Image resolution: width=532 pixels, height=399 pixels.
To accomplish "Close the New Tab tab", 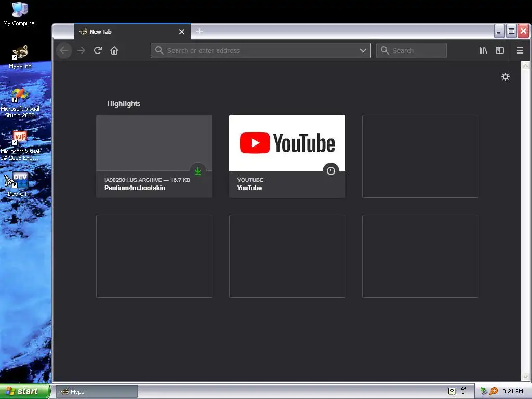I will pyautogui.click(x=182, y=32).
